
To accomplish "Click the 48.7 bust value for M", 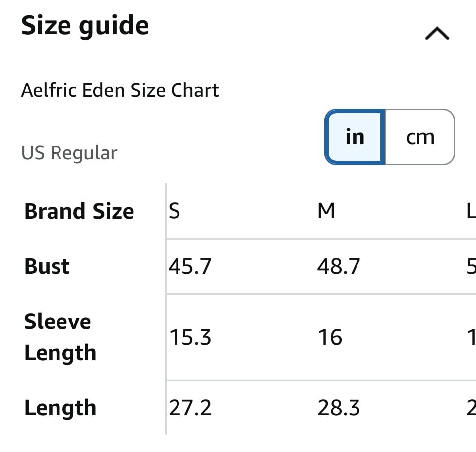I will point(339,266).
